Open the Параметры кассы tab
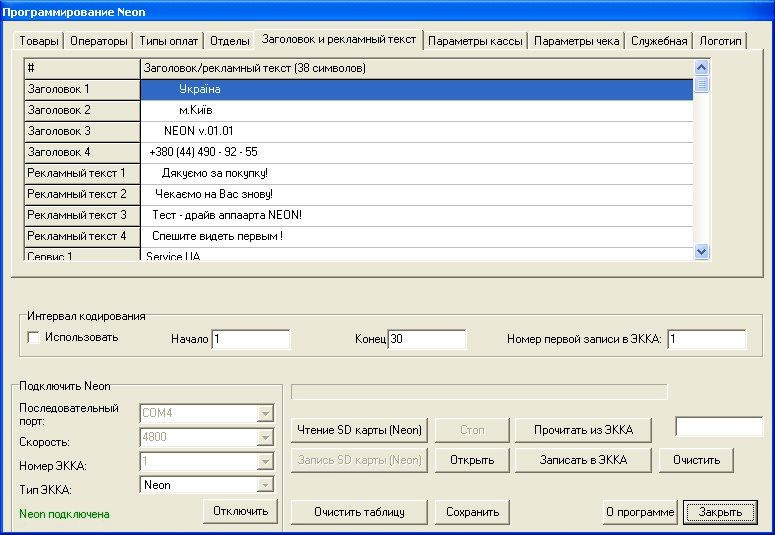Screen dimensions: 775x535 point(475,41)
